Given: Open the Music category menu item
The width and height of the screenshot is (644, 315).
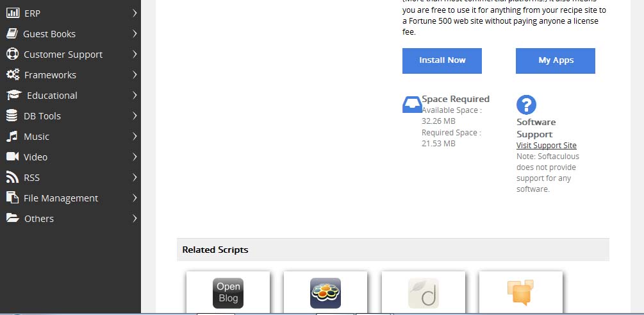Looking at the screenshot, I should [x=37, y=137].
